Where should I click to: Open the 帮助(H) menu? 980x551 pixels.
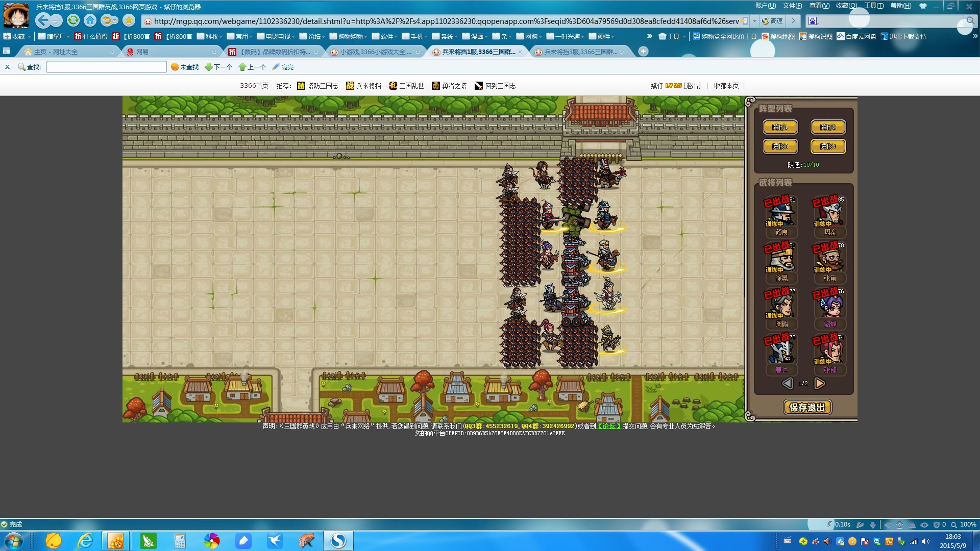point(901,6)
